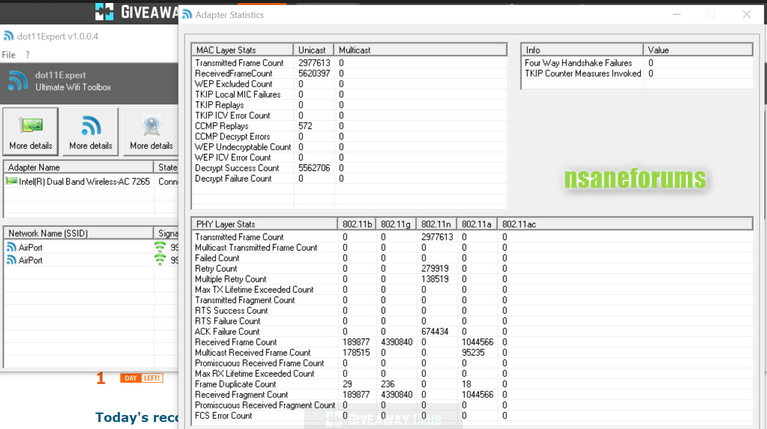Click the 802.11a multicast value 95235
Viewport: 767px width, 429px height.
tap(473, 353)
